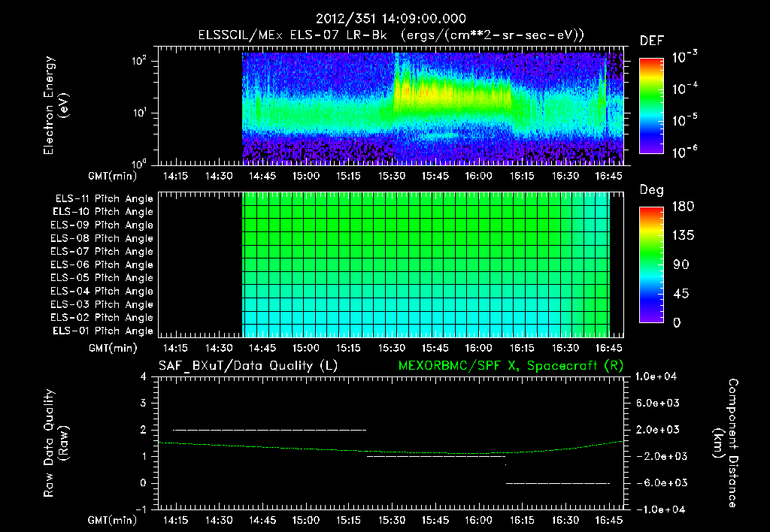This screenshot has width=770, height=532.
Task: Select the ELS-02 Pitch Angle row label
Action: pos(102,318)
